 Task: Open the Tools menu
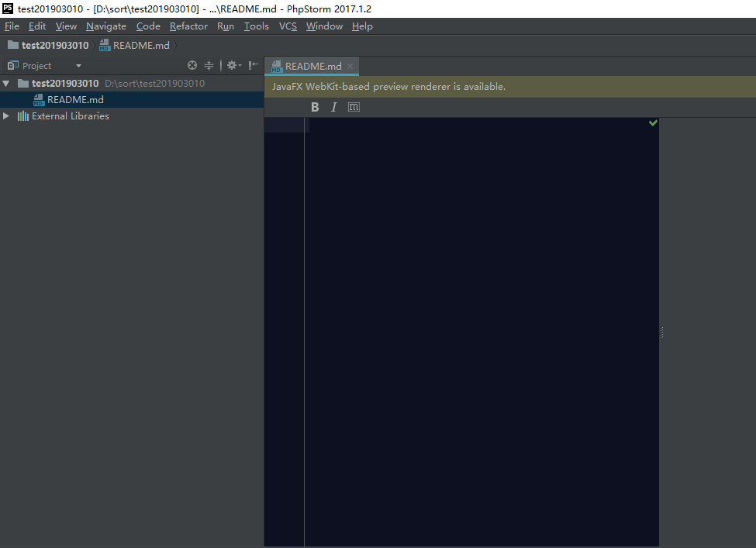[256, 26]
